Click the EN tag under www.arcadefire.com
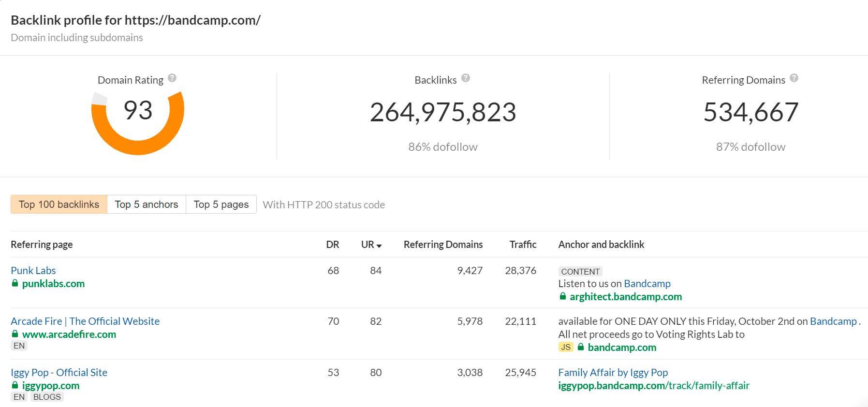This screenshot has width=868, height=407. click(19, 346)
